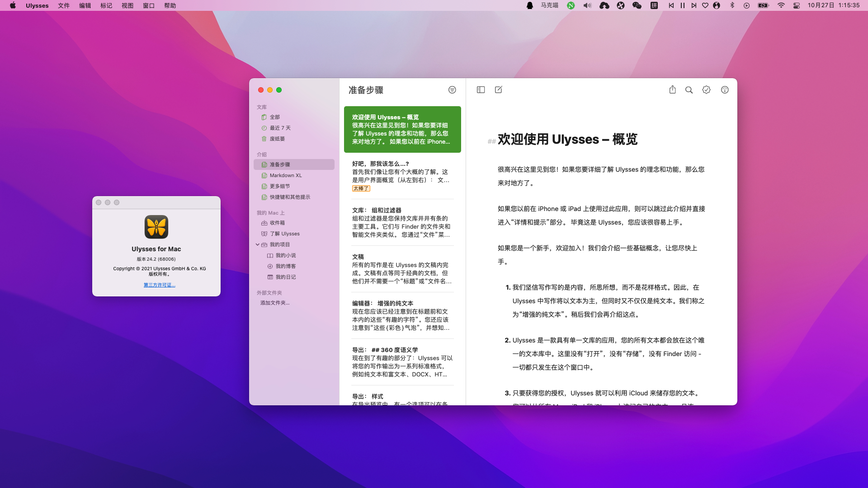Click the 第三方许可证 link
868x488 pixels.
coord(159,285)
